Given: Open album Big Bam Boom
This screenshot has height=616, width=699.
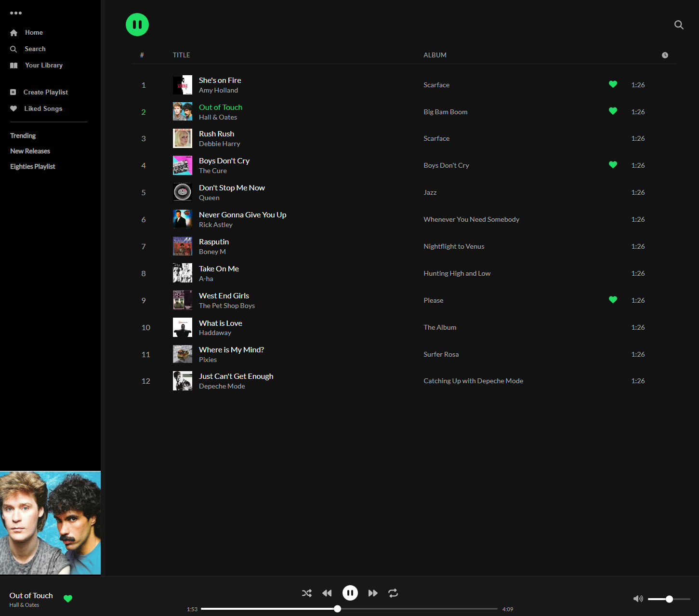Looking at the screenshot, I should coord(446,112).
